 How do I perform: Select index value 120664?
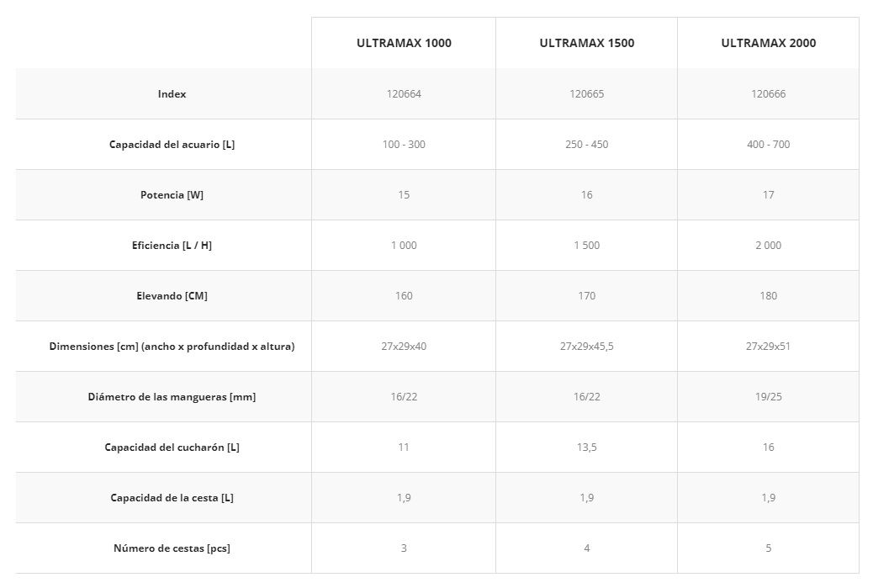pos(404,94)
